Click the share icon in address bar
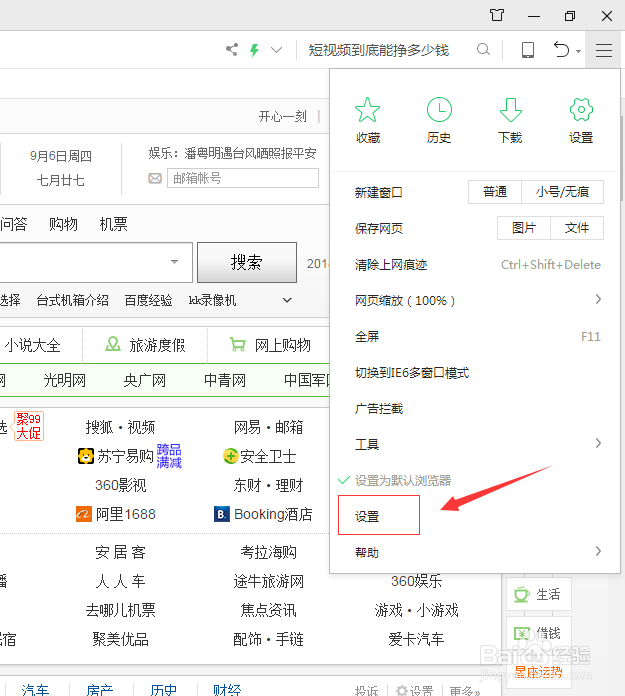The height and width of the screenshot is (696, 625). click(x=232, y=49)
